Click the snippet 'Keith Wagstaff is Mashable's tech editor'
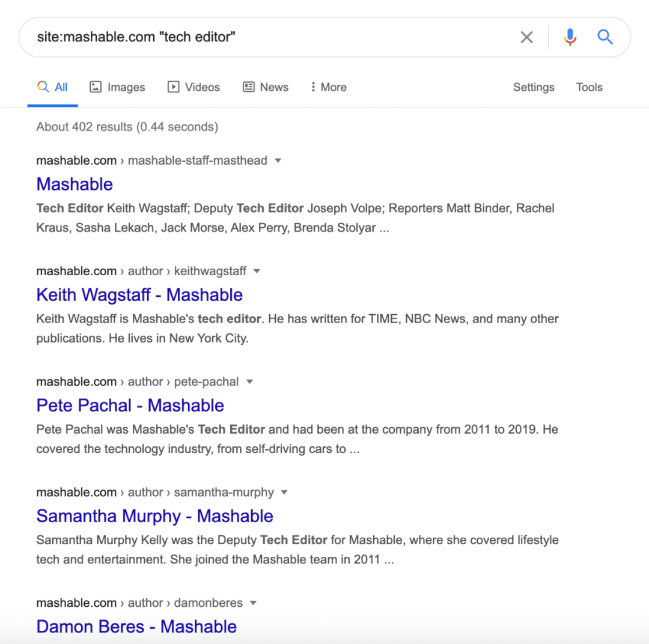649x644 pixels. (x=297, y=329)
